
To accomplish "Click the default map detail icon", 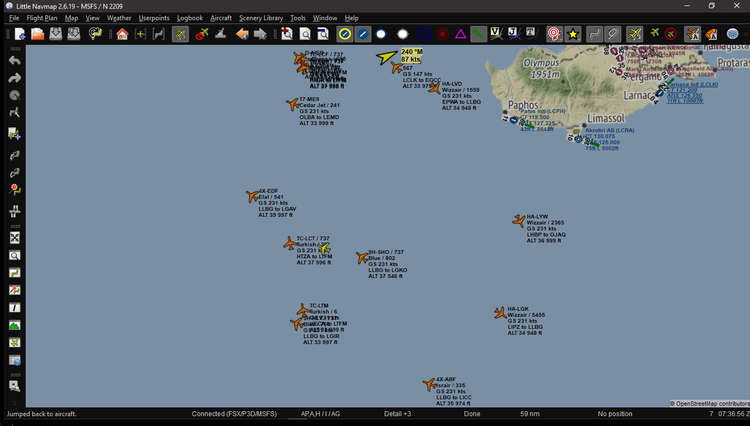I will point(305,34).
